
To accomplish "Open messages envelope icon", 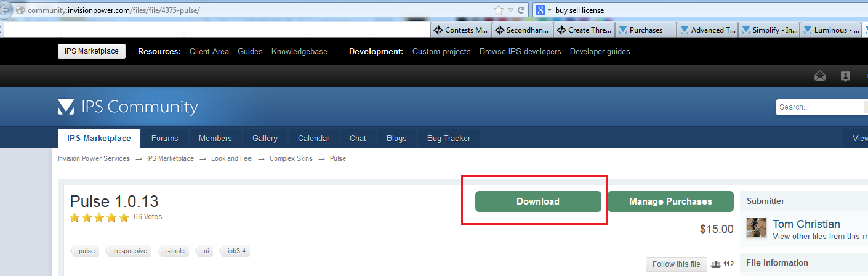I will tap(820, 76).
